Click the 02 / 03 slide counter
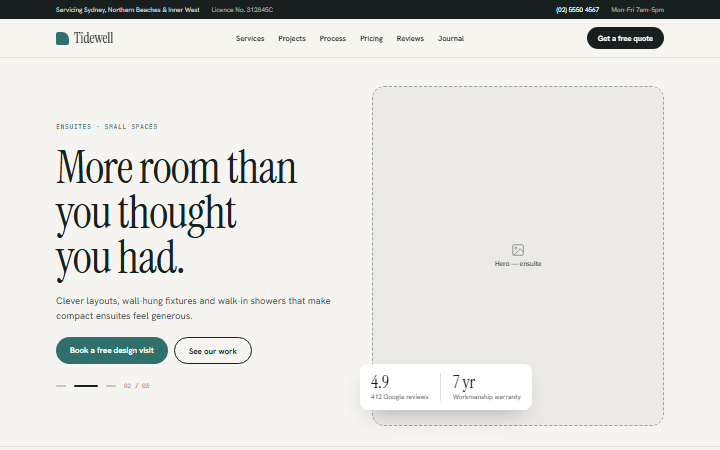 coord(136,386)
